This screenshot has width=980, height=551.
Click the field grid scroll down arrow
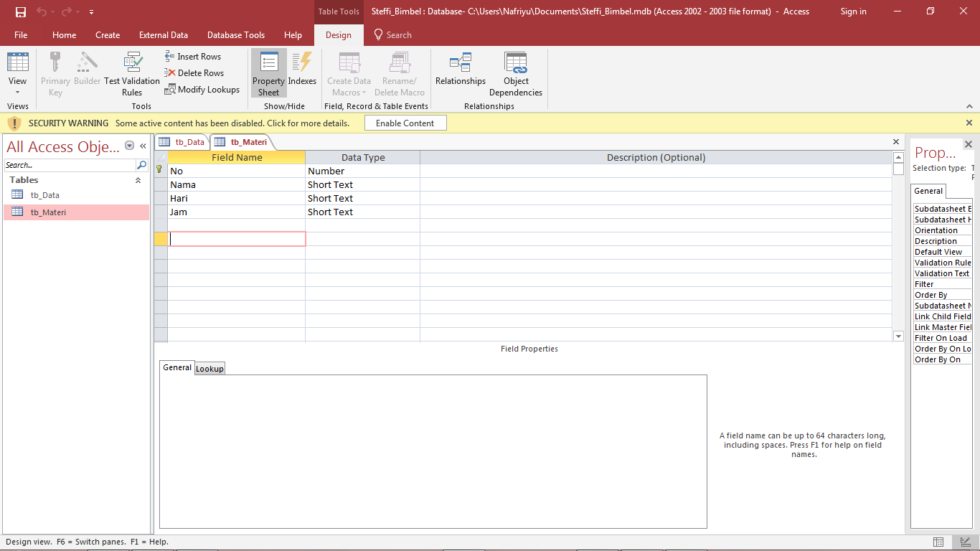898,336
